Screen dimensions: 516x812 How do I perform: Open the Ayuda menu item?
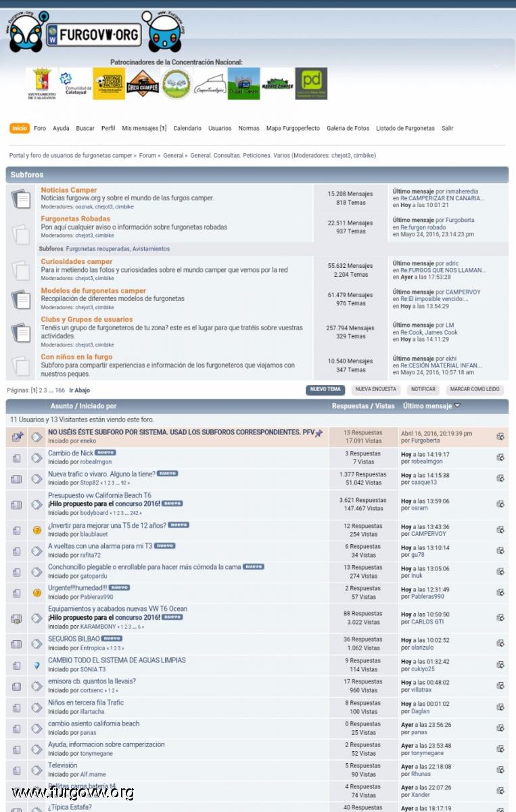(61, 128)
